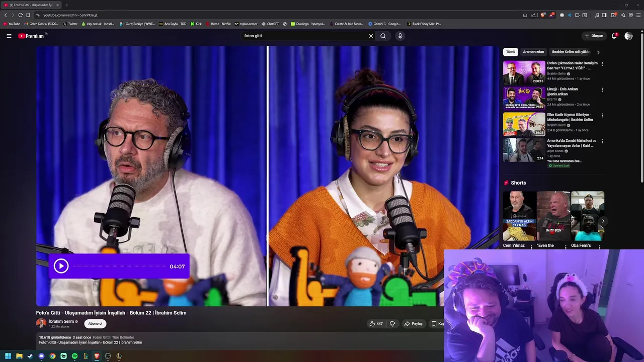Click the Oluştur create button
The height and width of the screenshot is (362, 644).
(594, 36)
